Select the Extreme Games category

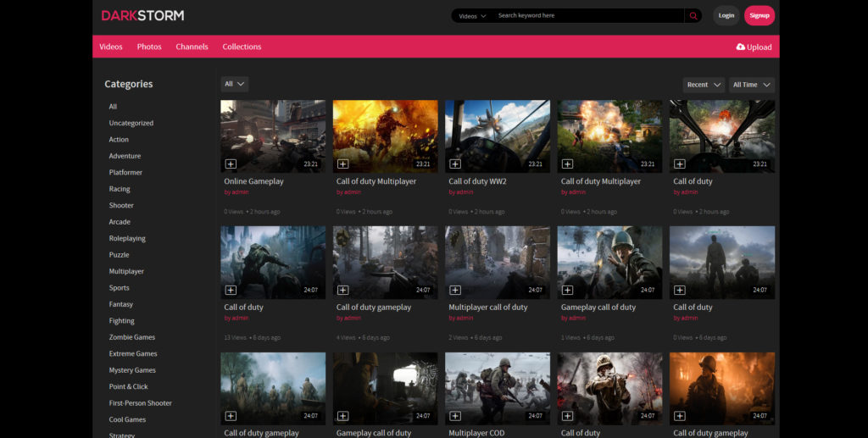[x=133, y=354]
